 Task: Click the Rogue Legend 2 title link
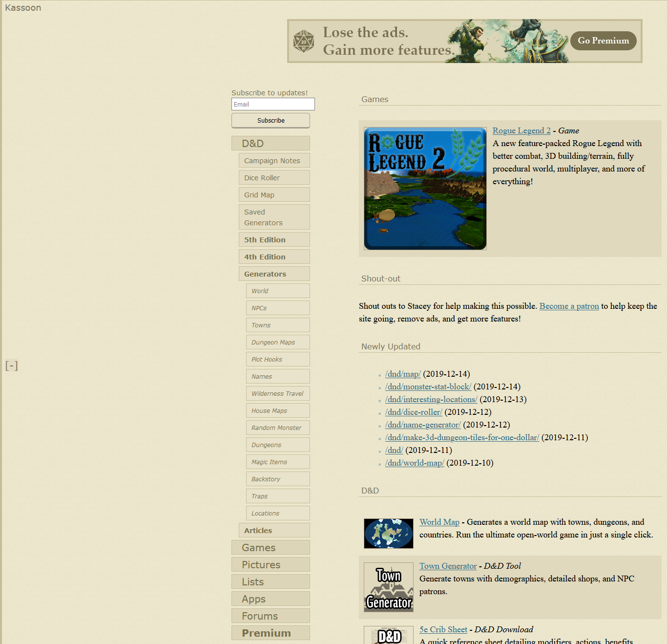[521, 130]
